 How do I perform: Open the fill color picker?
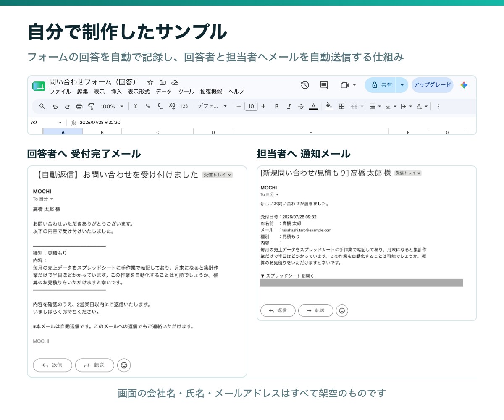pos(329,106)
